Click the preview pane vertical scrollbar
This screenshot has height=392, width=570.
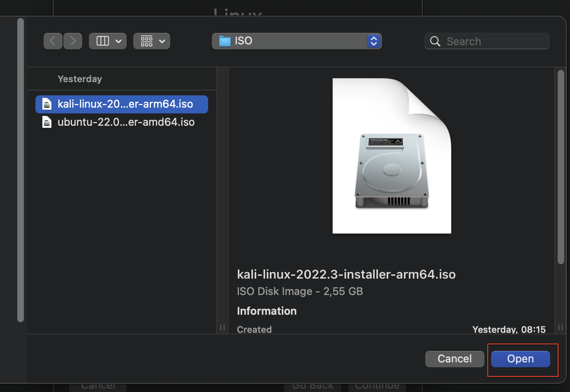point(561,167)
